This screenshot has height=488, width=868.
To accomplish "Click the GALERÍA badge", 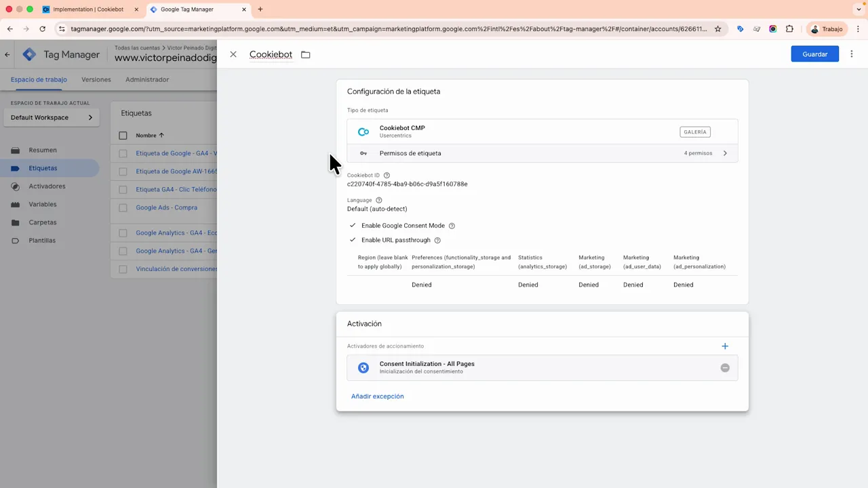I will pos(695,132).
